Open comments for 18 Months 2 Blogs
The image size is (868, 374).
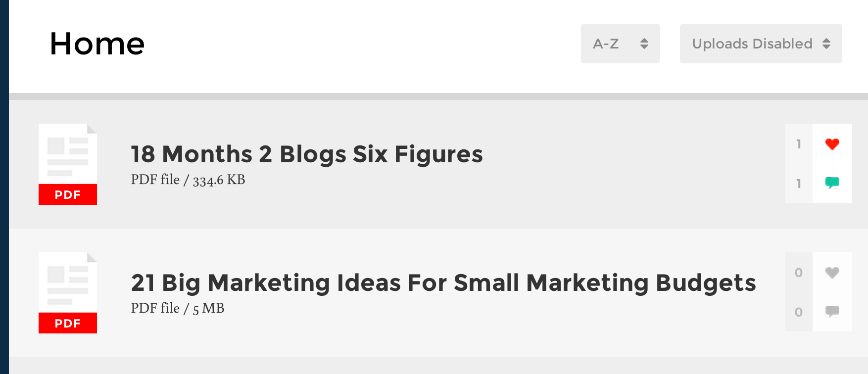[832, 183]
